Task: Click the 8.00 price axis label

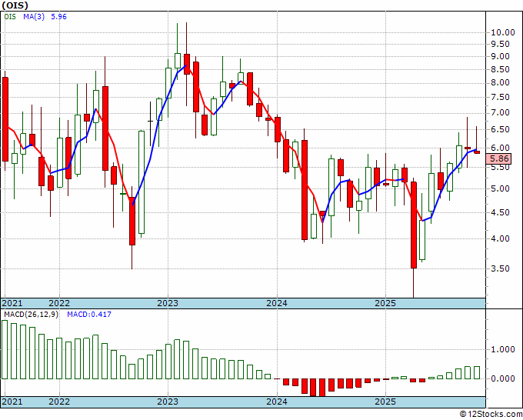Action: coord(500,83)
